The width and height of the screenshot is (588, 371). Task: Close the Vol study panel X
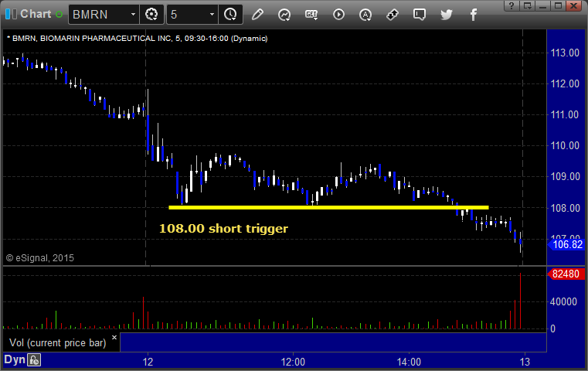coord(114,337)
